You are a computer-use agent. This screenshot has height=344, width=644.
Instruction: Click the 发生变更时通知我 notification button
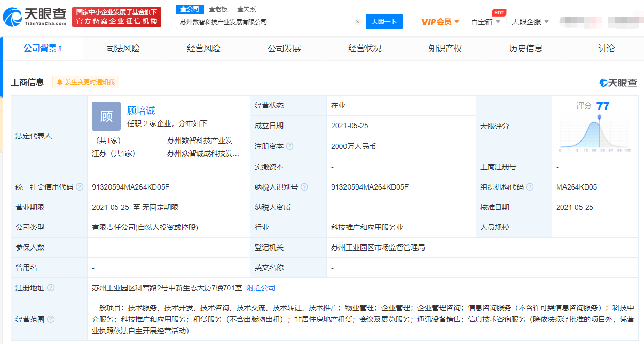click(x=86, y=82)
